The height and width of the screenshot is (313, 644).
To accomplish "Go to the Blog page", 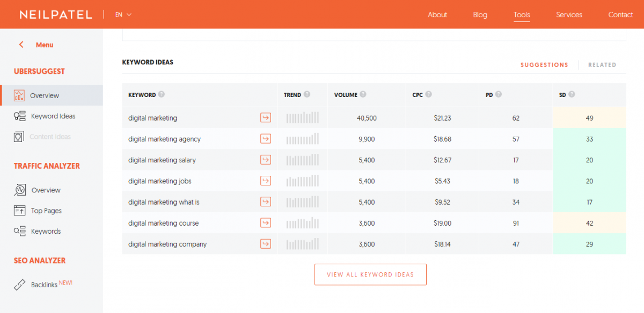I will [x=480, y=14].
